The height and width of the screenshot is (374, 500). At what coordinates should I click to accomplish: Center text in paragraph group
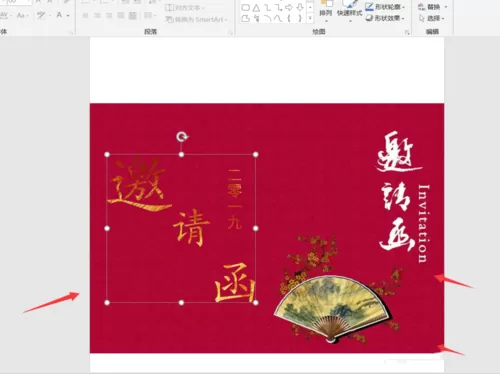[x=97, y=15]
